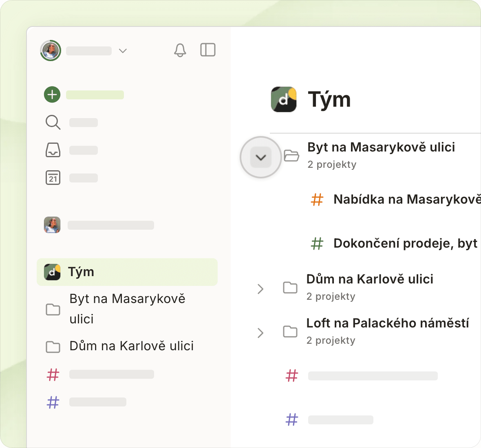
Task: Expand Dům na Karlově ulici folder
Action: coord(260,289)
